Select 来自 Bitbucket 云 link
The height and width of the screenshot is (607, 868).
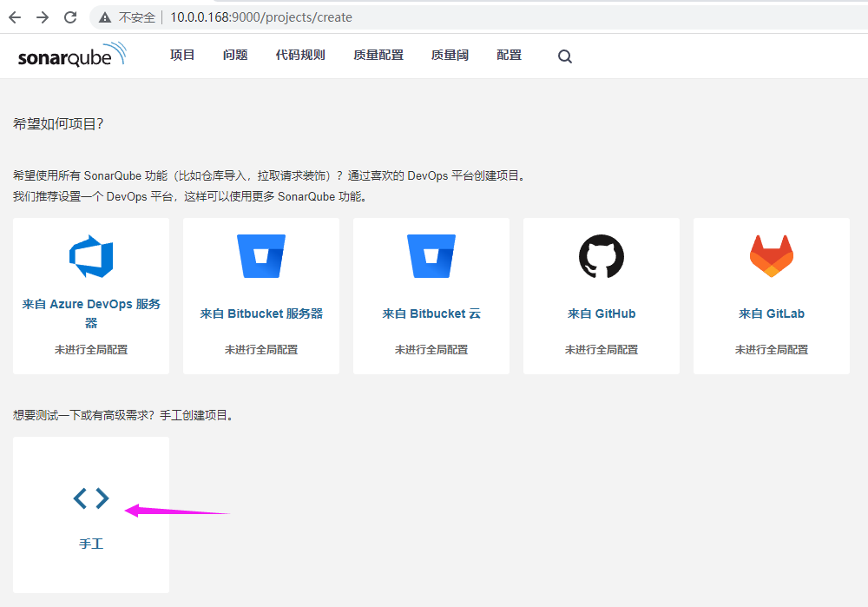point(431,313)
